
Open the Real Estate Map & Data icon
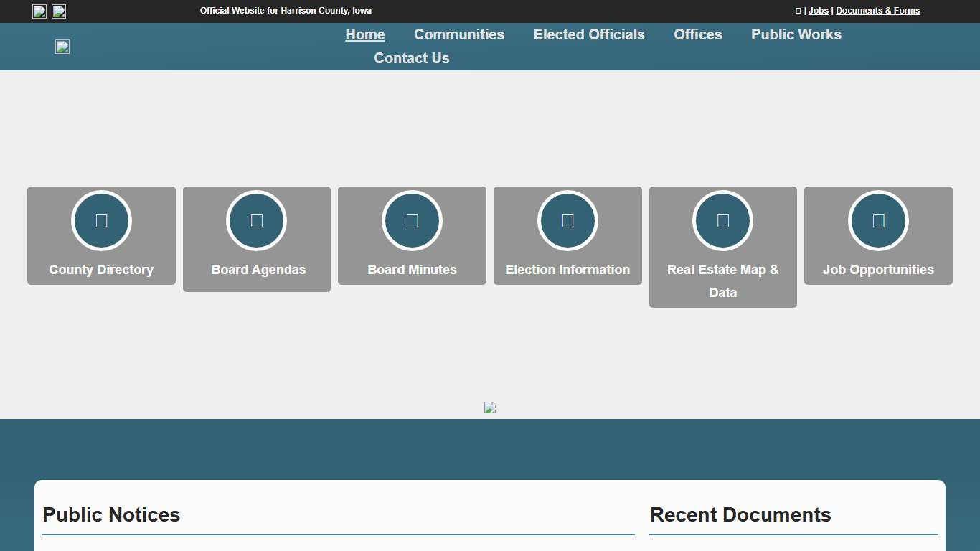[722, 220]
